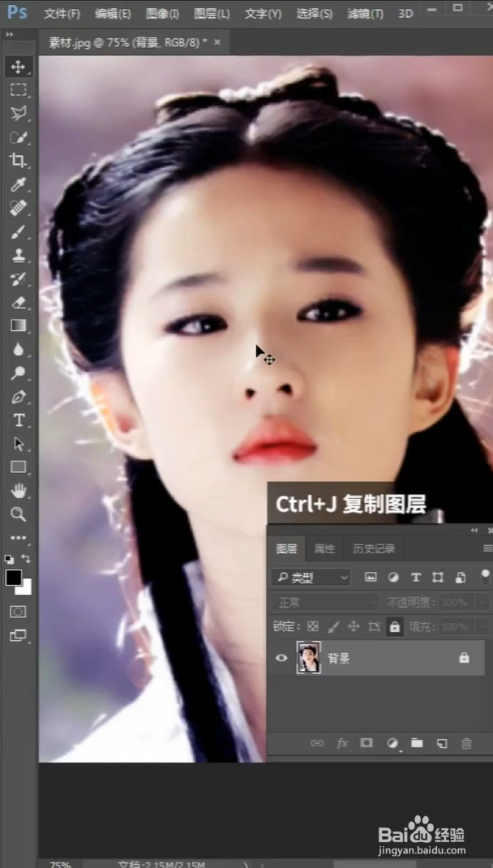
Task: Open the 文件(F) menu
Action: (x=62, y=14)
